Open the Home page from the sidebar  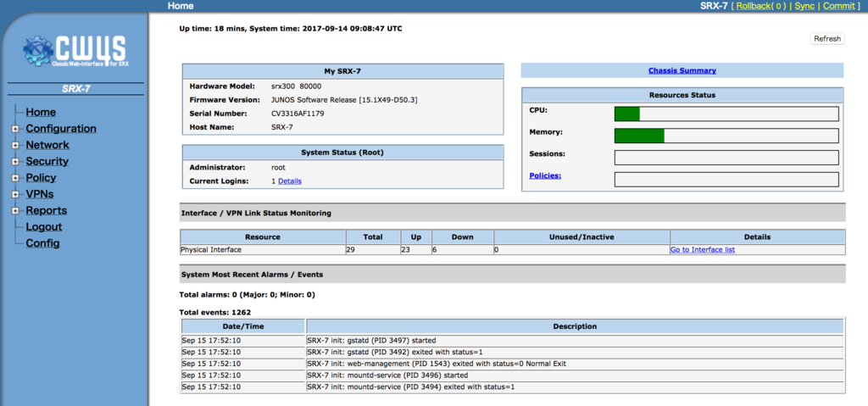(x=41, y=112)
